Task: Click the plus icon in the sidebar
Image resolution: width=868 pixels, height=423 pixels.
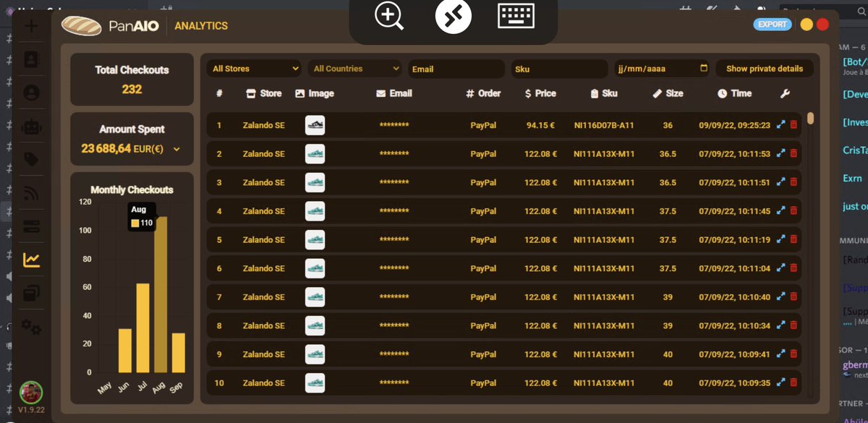Action: pos(31,26)
